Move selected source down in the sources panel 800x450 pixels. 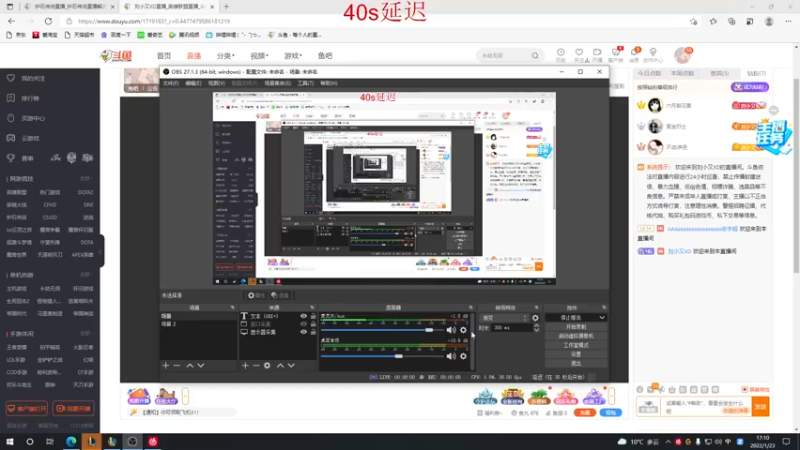pos(291,365)
